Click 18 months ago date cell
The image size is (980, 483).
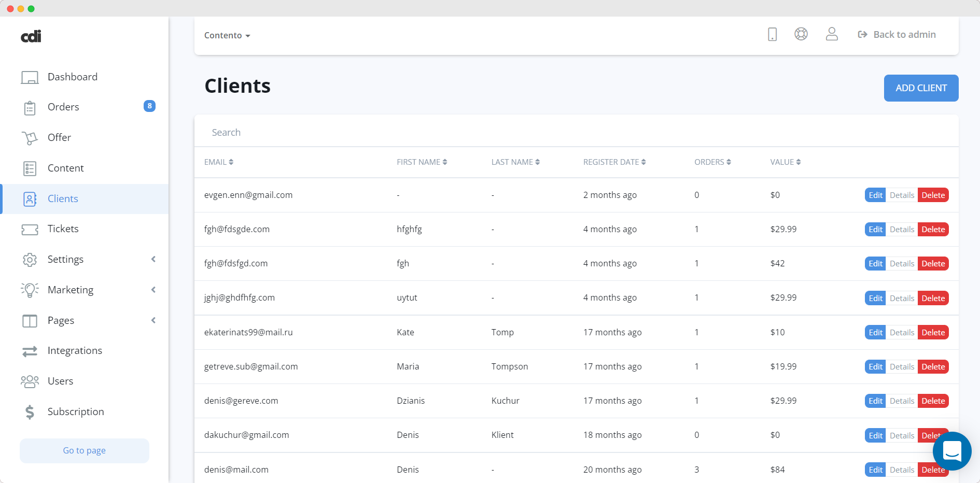pos(612,435)
